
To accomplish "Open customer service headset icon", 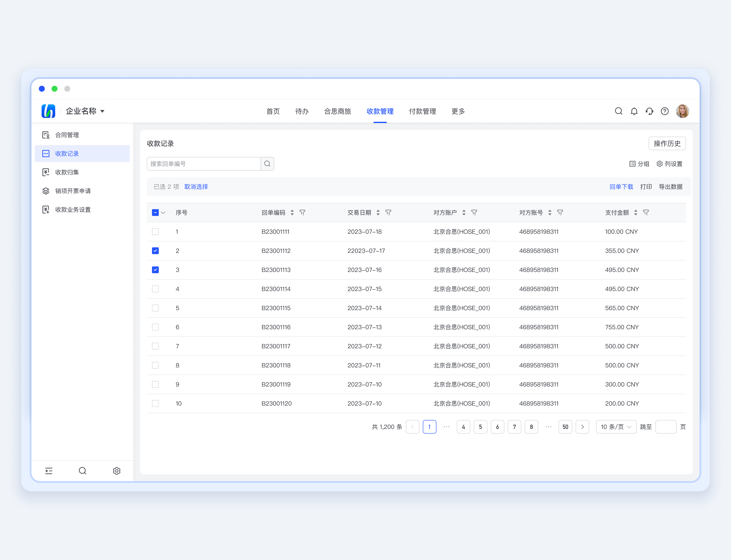I will pyautogui.click(x=649, y=111).
